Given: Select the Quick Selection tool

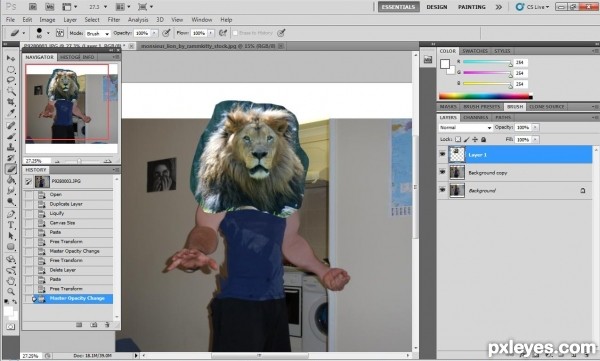Looking at the screenshot, I should [x=11, y=91].
